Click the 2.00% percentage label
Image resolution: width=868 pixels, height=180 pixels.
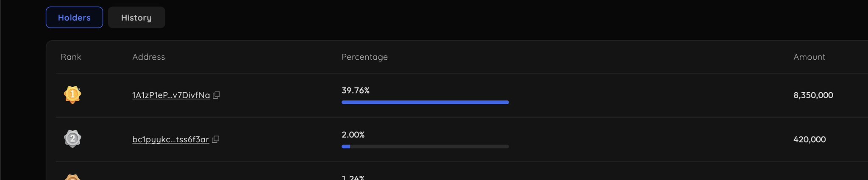(x=353, y=135)
